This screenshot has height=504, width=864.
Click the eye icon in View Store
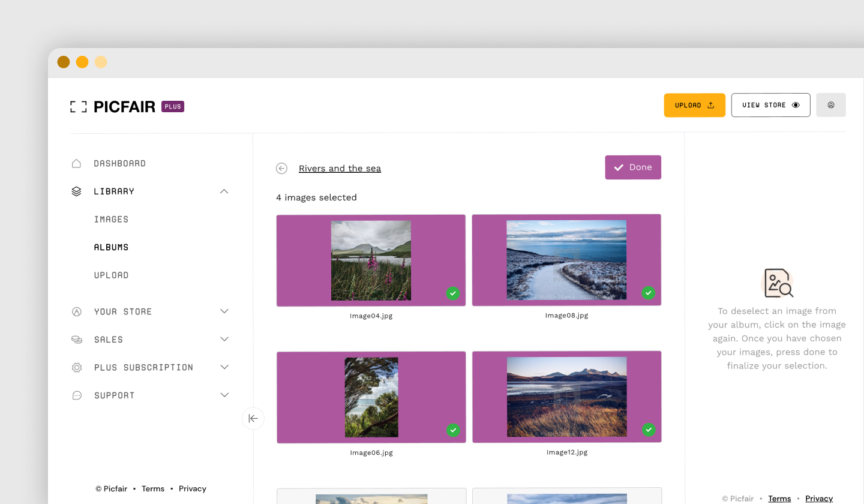796,105
